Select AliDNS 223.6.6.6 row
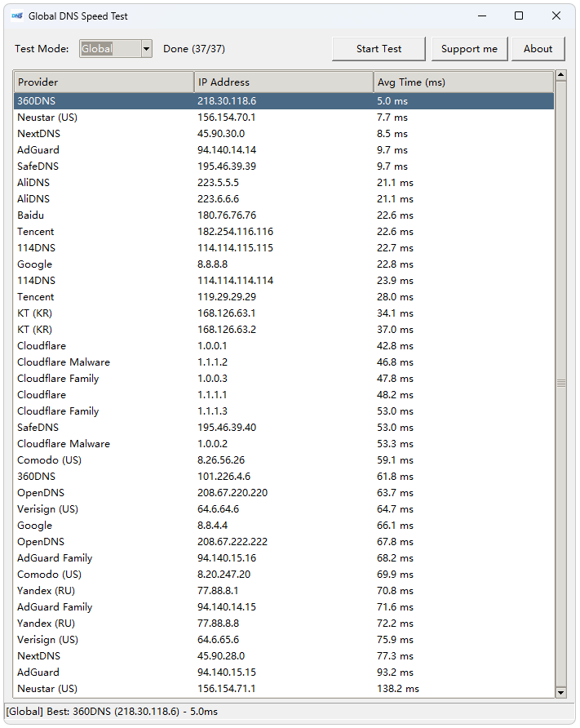Screen dimensions: 580x728 (x=284, y=198)
